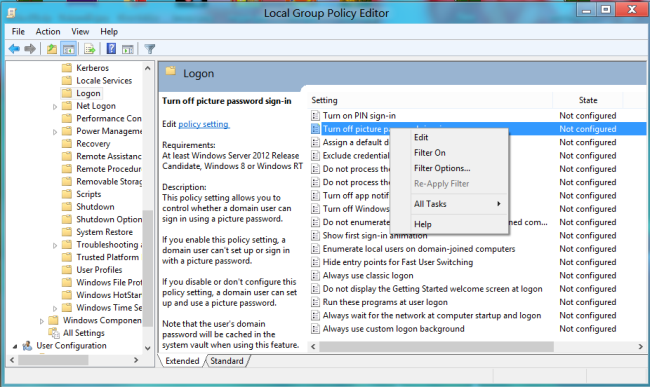Screen dimensions: 650x387
Task: Collapse the User Configuration tree node
Action: (x=15, y=346)
